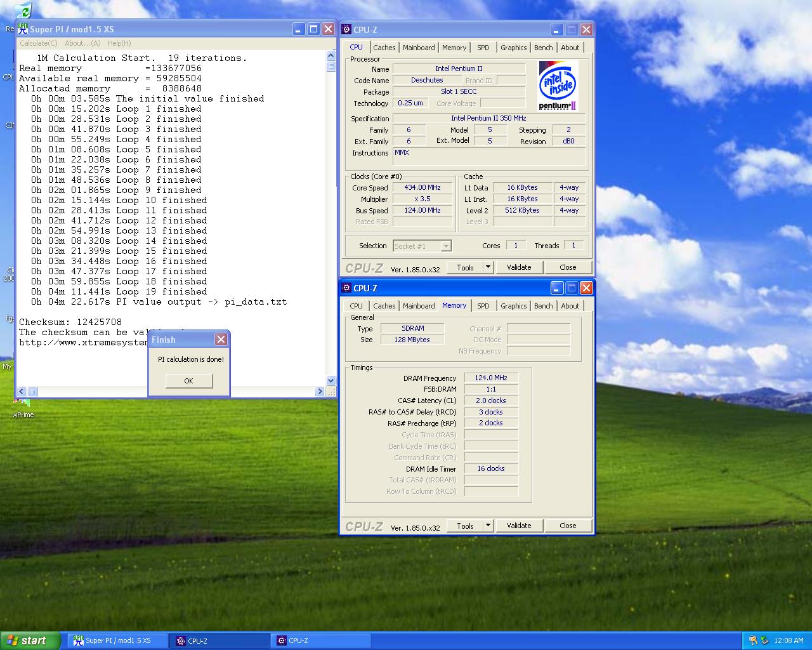Click Close button in lower CPU-Z window
Image resolution: width=812 pixels, height=650 pixels.
tap(568, 526)
